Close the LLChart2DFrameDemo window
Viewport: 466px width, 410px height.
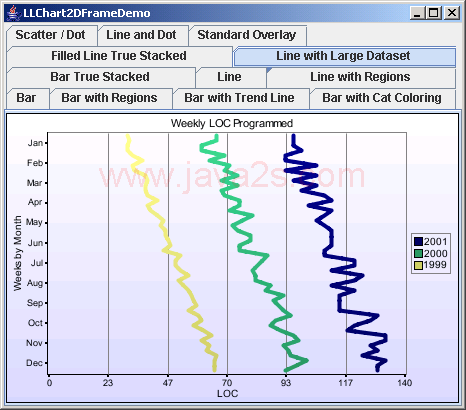(451, 13)
